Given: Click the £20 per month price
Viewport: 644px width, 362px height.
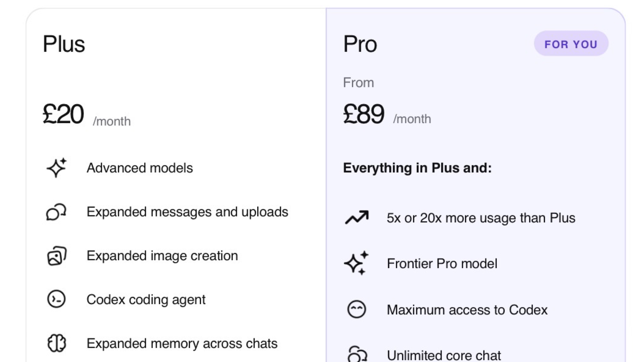Looking at the screenshot, I should pyautogui.click(x=63, y=115).
